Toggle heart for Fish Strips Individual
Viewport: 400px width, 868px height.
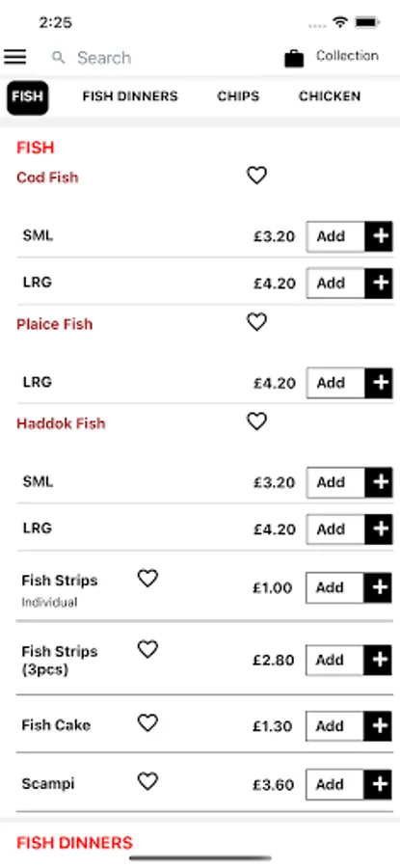coord(147,578)
